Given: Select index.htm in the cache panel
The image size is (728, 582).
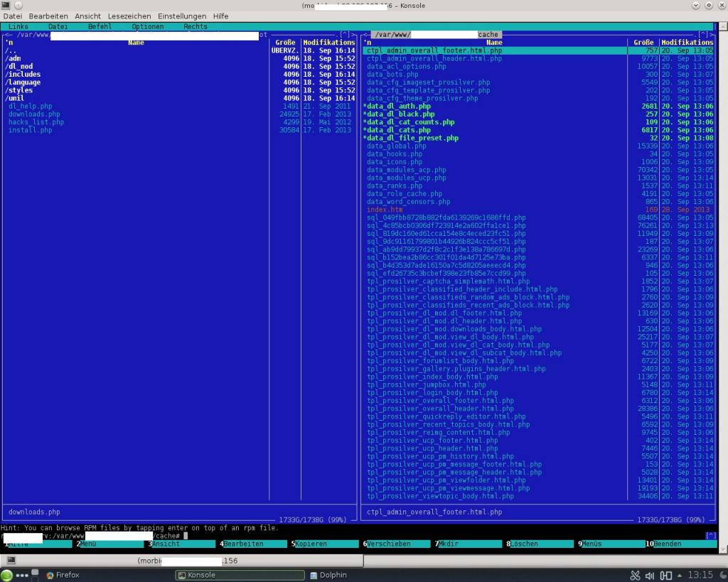Looking at the screenshot, I should [x=385, y=210].
